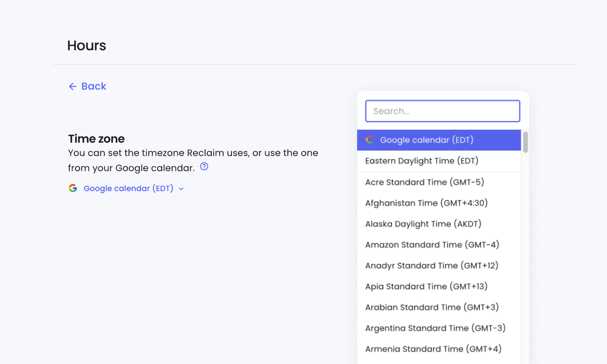Viewport: 607px width, 364px height.
Task: Focus the Search... time zone field
Action: [443, 111]
